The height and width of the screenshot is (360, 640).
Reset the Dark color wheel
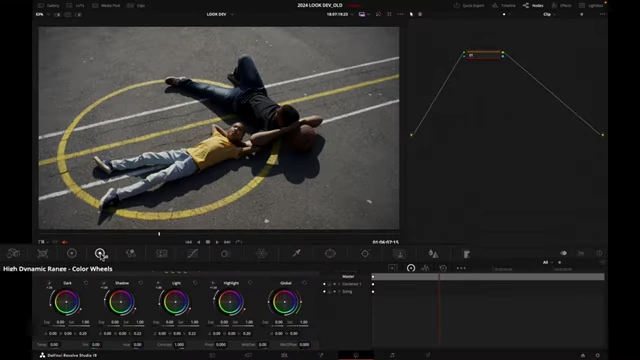(x=86, y=283)
